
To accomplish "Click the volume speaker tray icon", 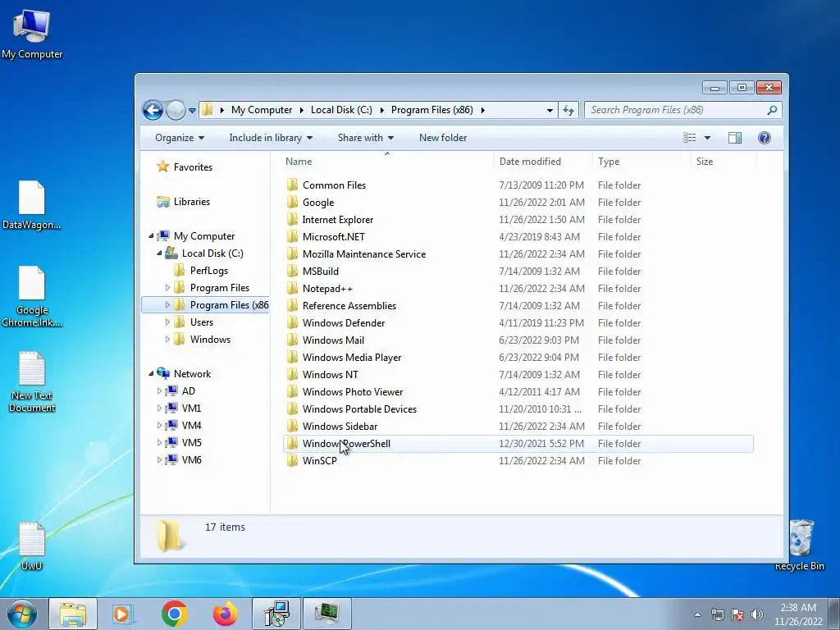I will point(757,614).
